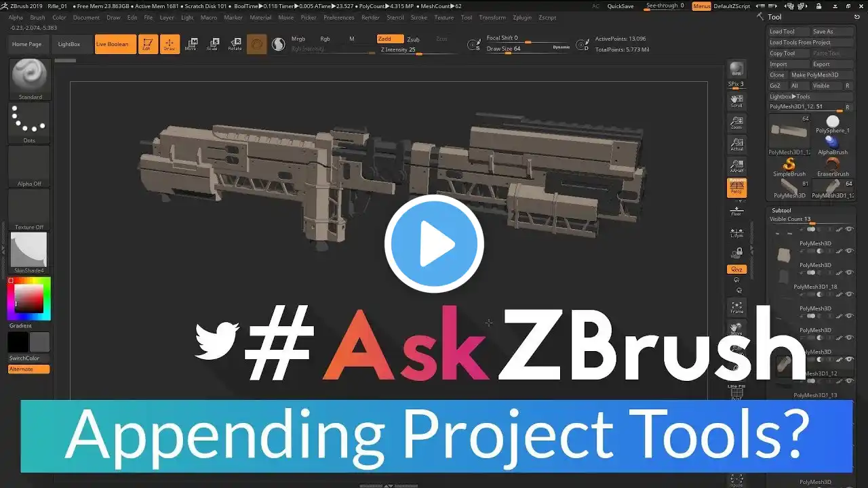Select the SimpleBrush tool

coord(789,167)
